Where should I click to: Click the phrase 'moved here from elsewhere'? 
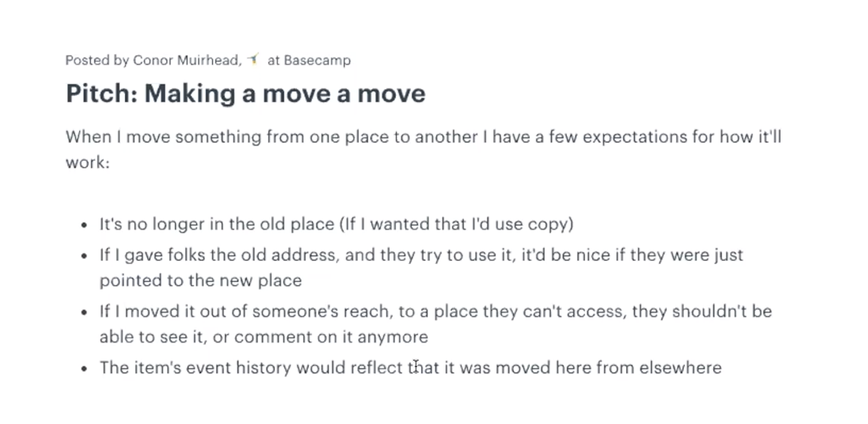609,368
